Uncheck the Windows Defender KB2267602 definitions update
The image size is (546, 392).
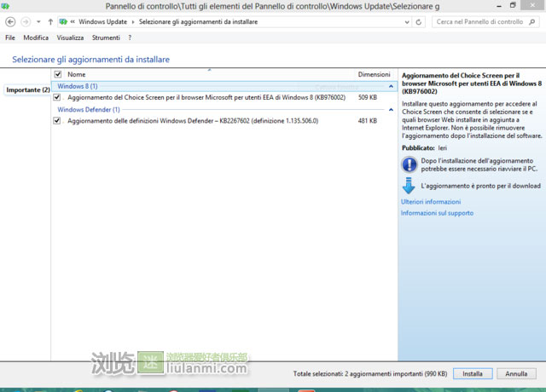point(57,121)
